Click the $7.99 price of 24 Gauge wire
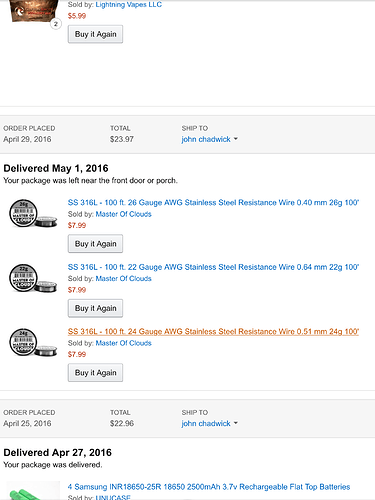 click(x=77, y=354)
